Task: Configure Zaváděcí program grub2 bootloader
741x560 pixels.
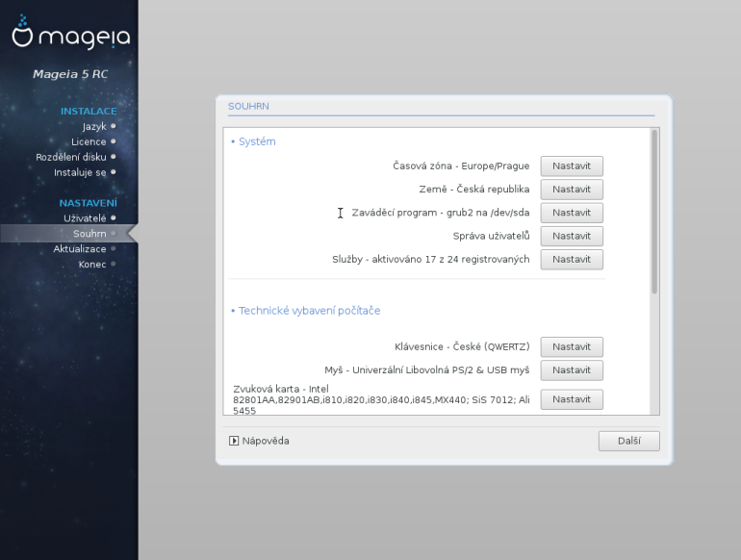Action: 572,213
